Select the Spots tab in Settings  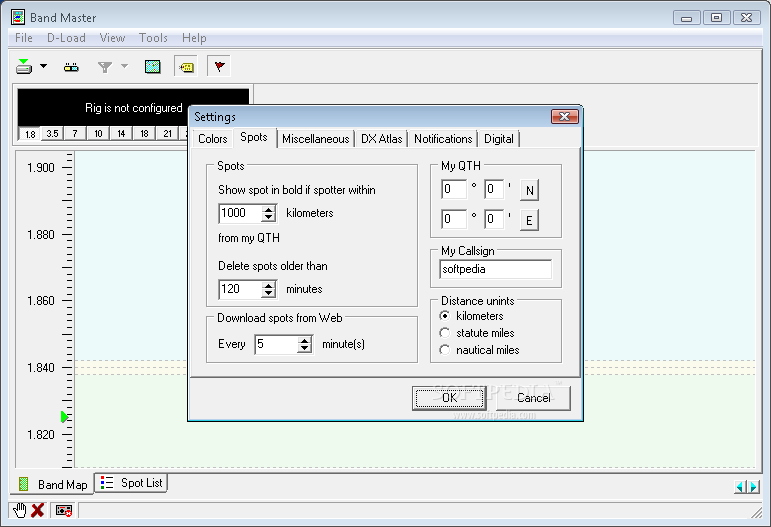[x=254, y=138]
